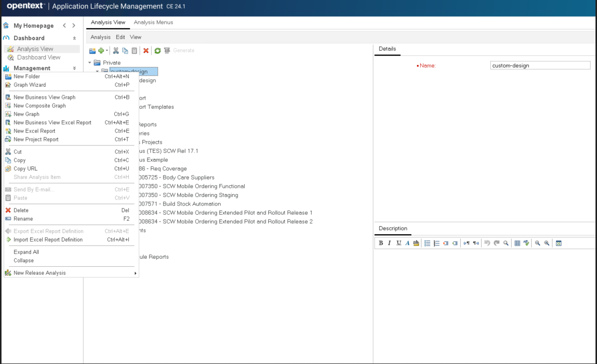
Task: Insert a bulleted list in Description
Action: (x=427, y=243)
